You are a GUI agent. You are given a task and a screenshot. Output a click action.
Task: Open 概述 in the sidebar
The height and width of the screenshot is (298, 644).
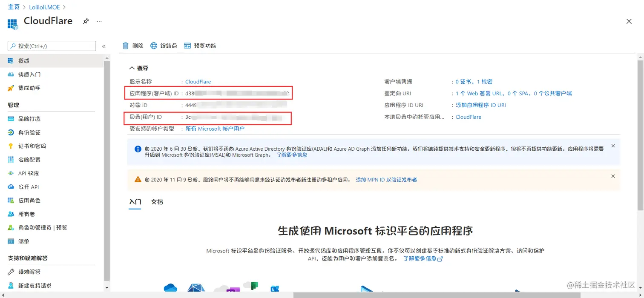click(52, 61)
